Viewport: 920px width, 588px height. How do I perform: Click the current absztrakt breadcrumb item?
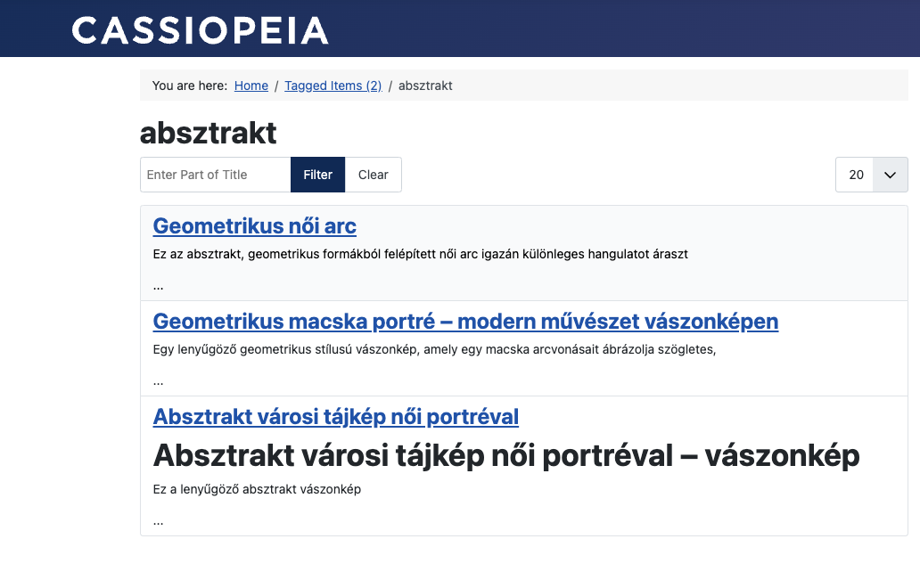(x=425, y=86)
